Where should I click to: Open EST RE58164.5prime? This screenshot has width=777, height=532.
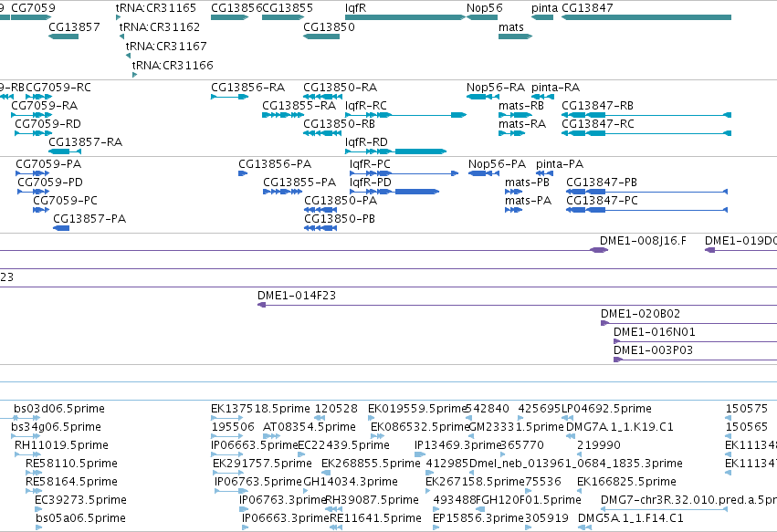click(71, 482)
